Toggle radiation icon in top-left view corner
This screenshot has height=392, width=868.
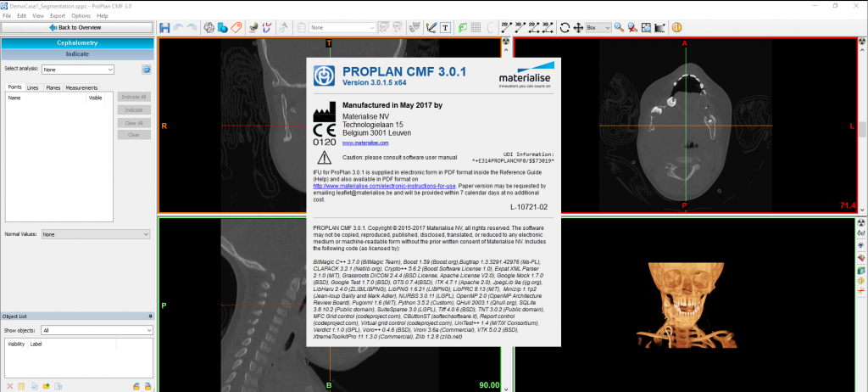coord(506,41)
